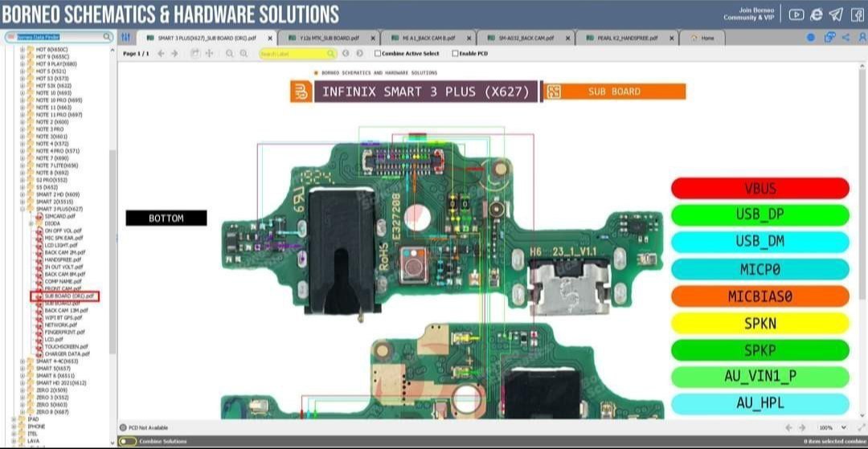The height and width of the screenshot is (449, 868).
Task: Click the Borneo logo beside INFINIX title
Action: pyautogui.click(x=301, y=92)
